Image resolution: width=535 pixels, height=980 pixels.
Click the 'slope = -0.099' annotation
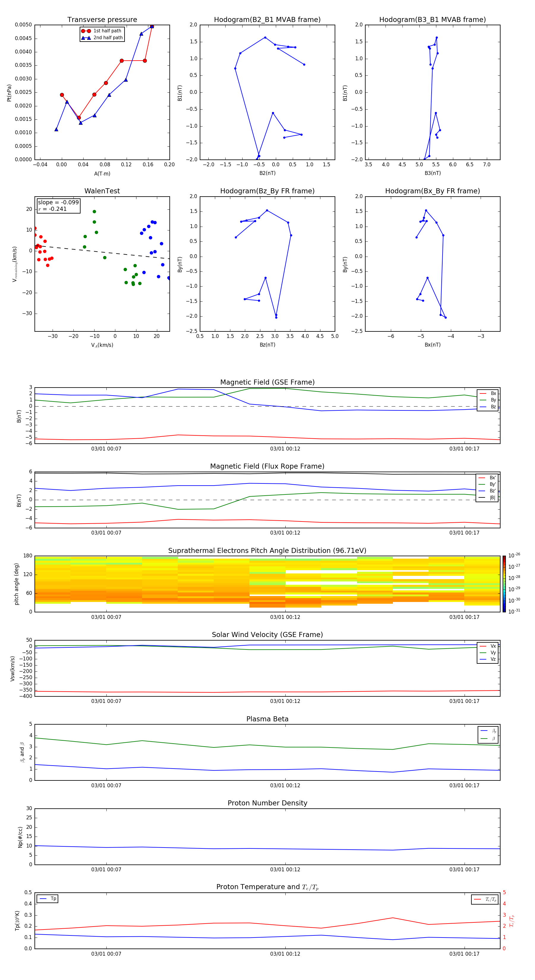pos(58,203)
